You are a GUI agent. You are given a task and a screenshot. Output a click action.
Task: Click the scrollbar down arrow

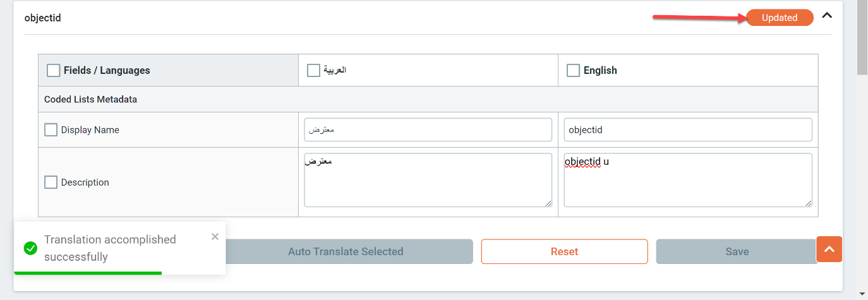pos(862,294)
